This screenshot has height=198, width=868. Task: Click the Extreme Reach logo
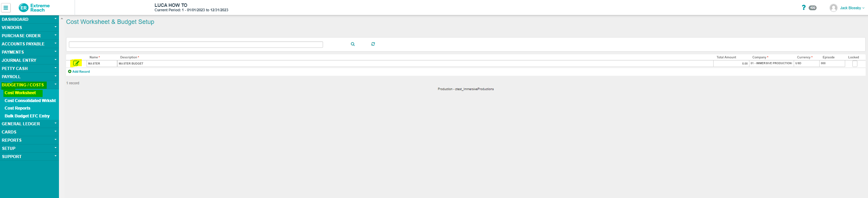click(x=34, y=8)
